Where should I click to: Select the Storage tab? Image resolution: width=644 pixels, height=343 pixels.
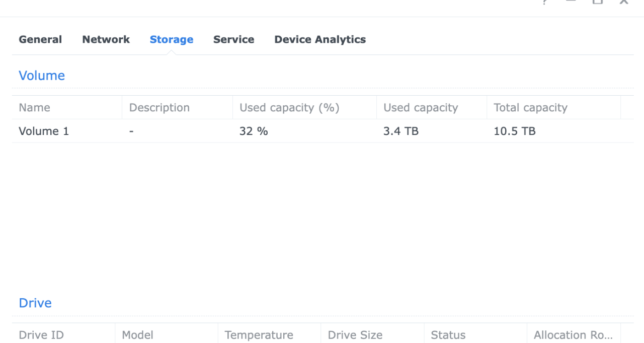171,39
